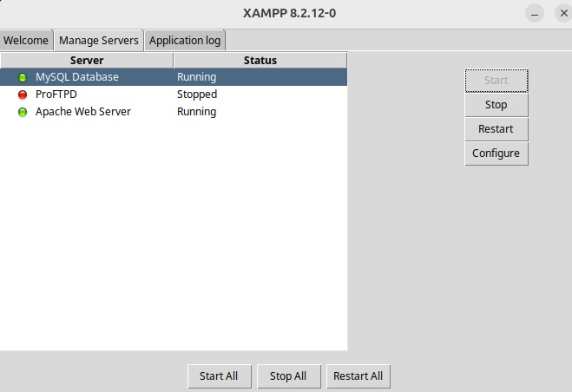The image size is (572, 392).
Task: Click the Restart All button
Action: [358, 376]
